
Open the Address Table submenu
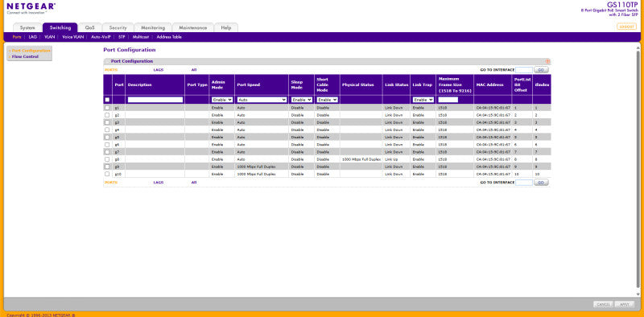[x=169, y=37]
